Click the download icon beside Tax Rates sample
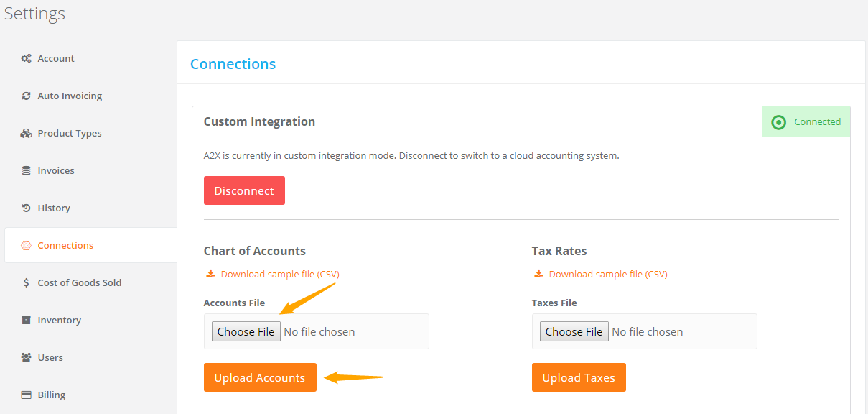The height and width of the screenshot is (414, 868). pos(538,274)
